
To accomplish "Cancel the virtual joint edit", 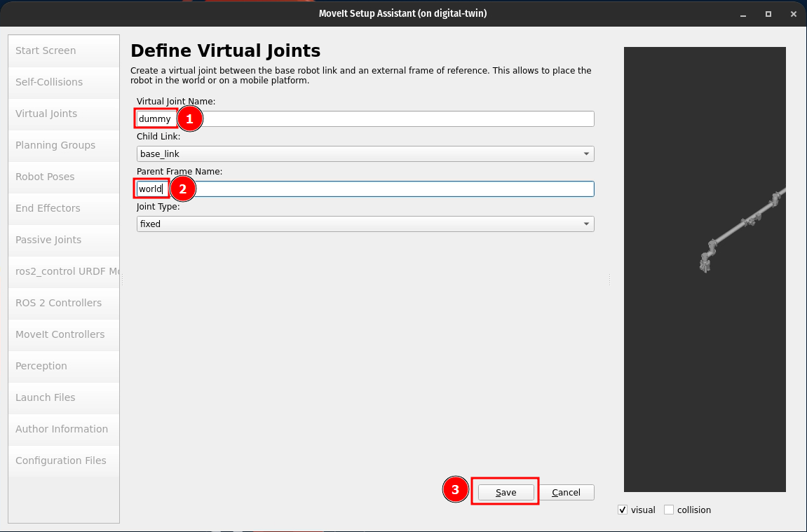I will point(566,493).
